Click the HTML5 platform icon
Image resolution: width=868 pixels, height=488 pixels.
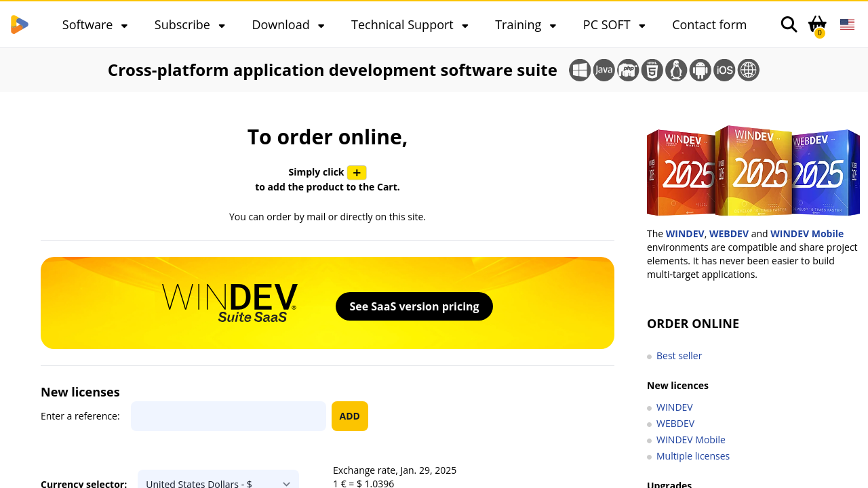652,70
